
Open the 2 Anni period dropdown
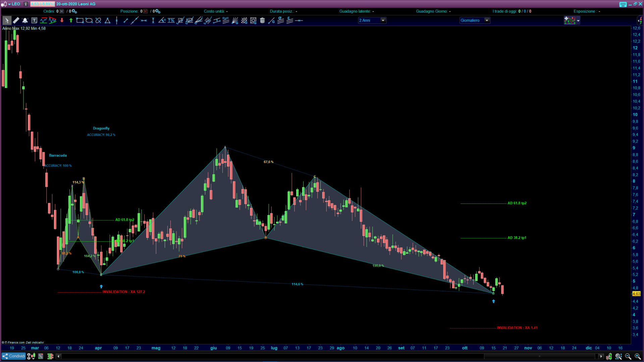pyautogui.click(x=383, y=20)
